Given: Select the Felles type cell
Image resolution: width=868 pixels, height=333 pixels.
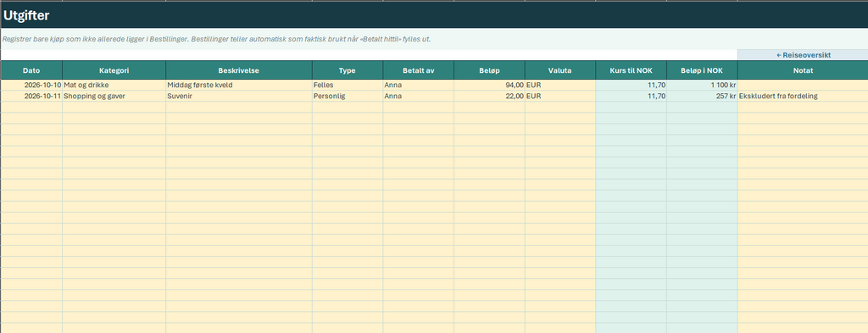Looking at the screenshot, I should [x=348, y=86].
